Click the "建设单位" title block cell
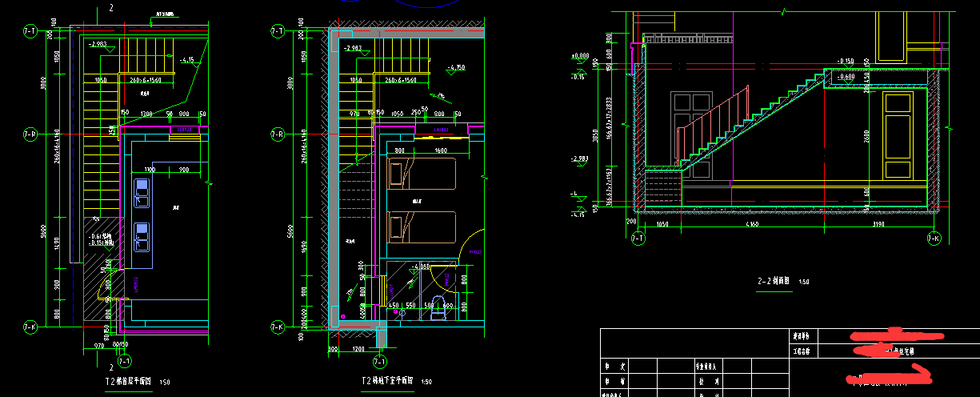The image size is (980, 397). [x=802, y=337]
